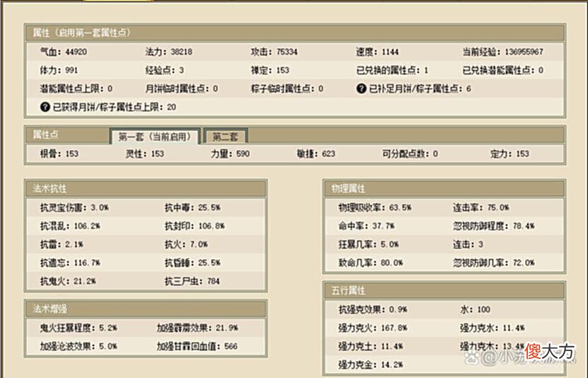The height and width of the screenshot is (378, 588).
Task: Select the 连击: 3 entry
Action: [468, 244]
